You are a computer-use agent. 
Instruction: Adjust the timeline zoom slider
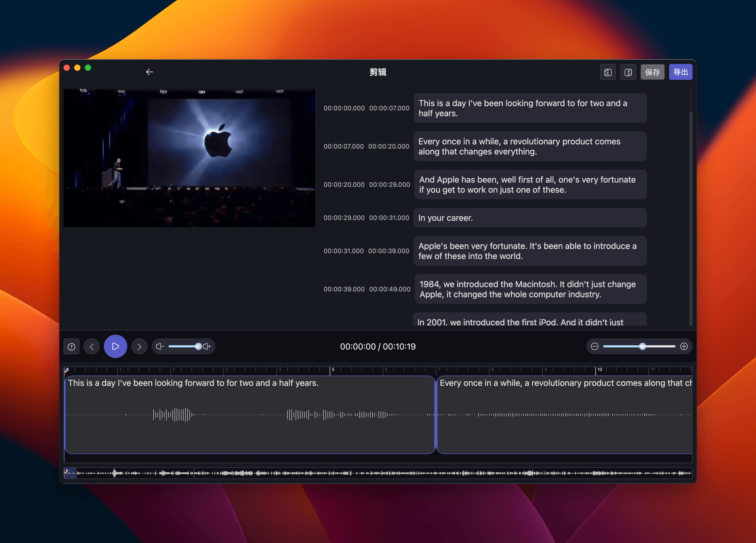[x=639, y=346]
